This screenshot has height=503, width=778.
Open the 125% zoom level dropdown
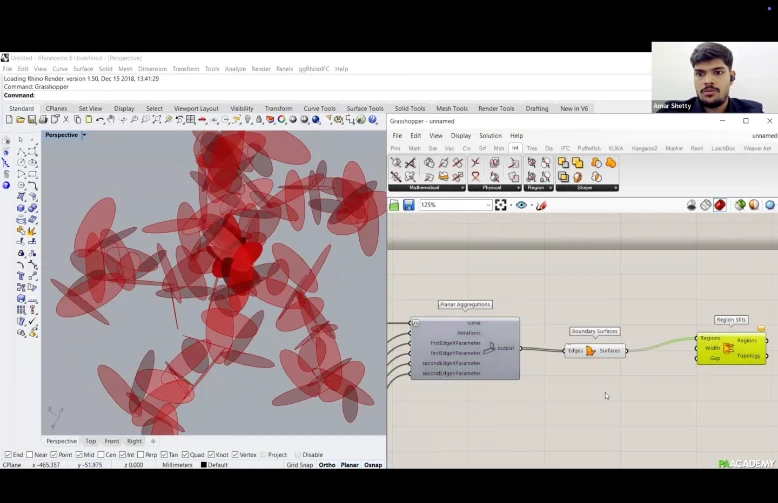(x=488, y=205)
